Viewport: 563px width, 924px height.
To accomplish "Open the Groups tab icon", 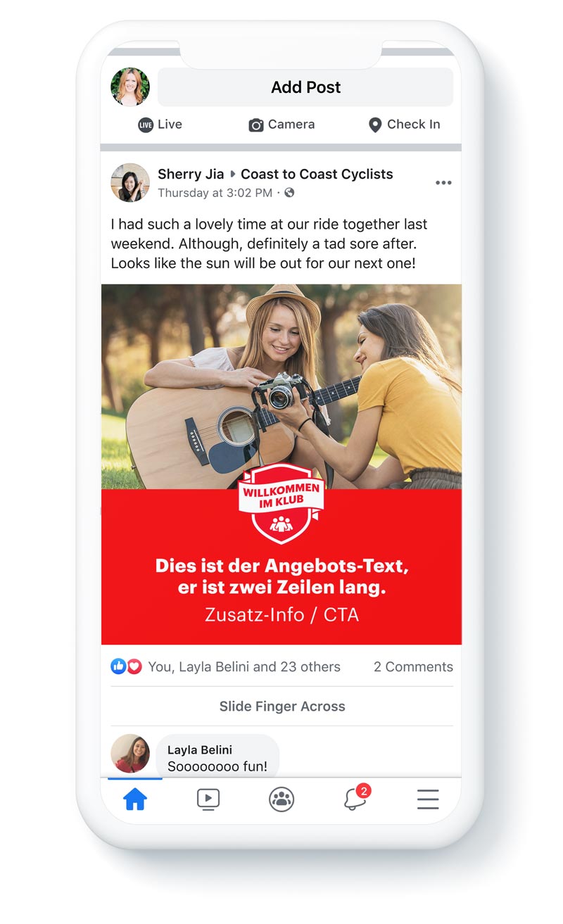I will (x=281, y=799).
